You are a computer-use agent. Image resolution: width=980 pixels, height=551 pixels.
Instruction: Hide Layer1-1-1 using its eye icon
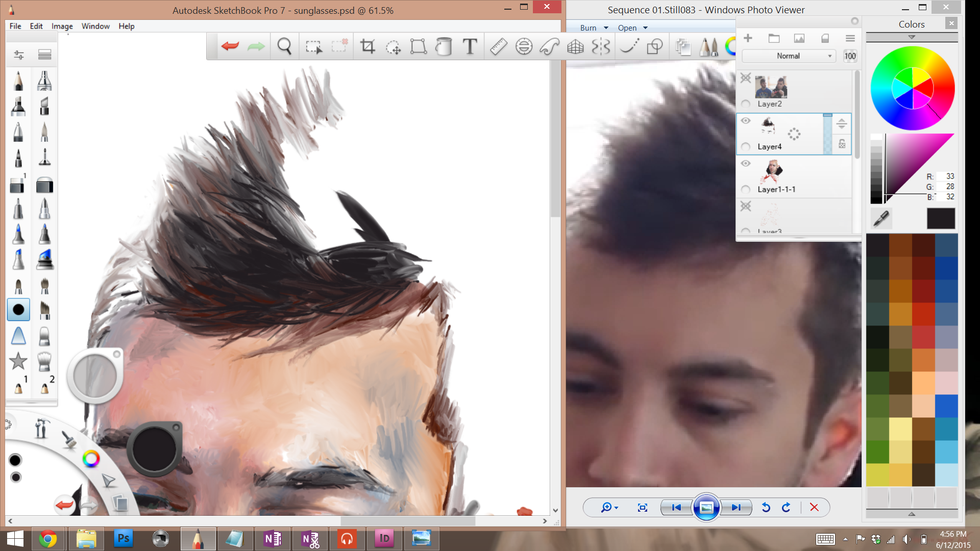(746, 164)
